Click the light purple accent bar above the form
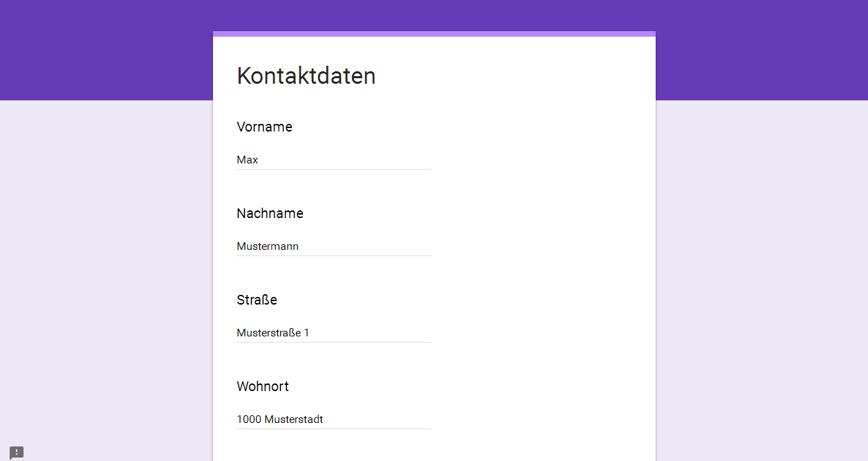Image resolution: width=868 pixels, height=461 pixels. [434, 33]
